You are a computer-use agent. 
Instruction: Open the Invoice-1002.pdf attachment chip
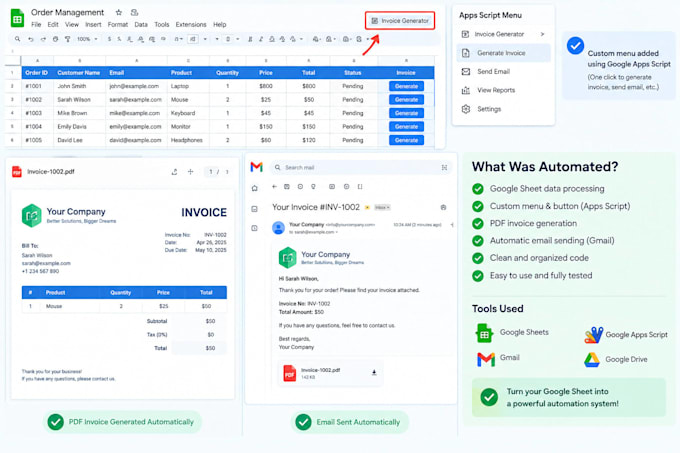point(330,373)
